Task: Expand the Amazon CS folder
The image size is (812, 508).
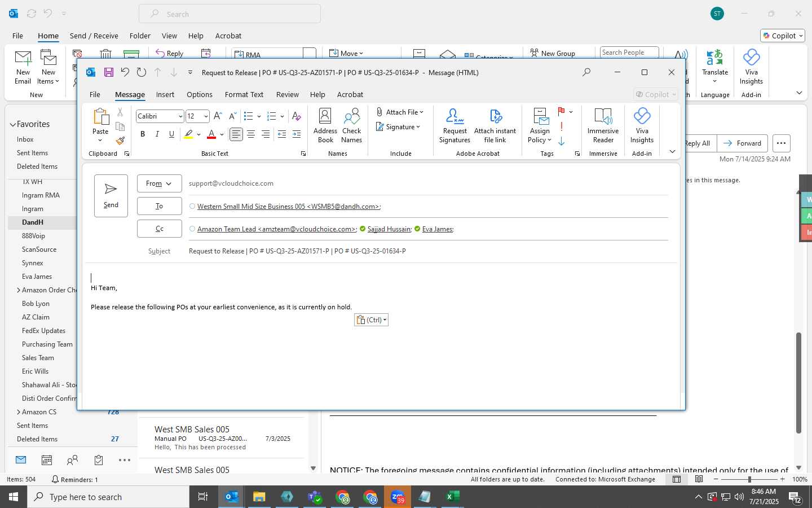Action: 19,412
